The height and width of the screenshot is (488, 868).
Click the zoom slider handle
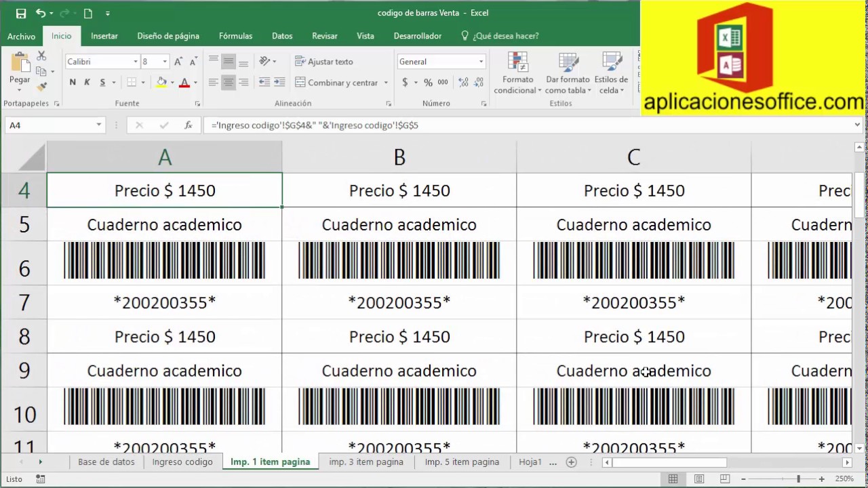(x=798, y=479)
